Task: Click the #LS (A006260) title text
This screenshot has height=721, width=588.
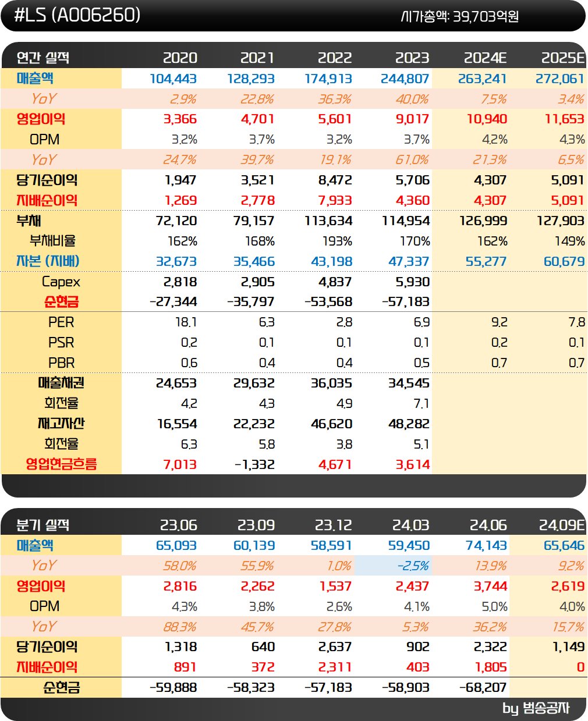Action: coord(77,15)
